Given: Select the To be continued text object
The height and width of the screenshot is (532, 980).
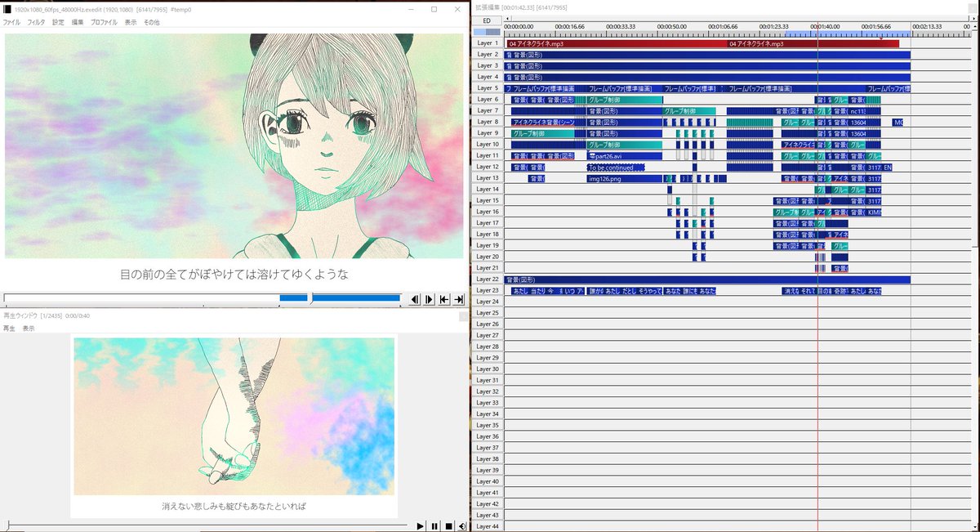Looking at the screenshot, I should pyautogui.click(x=616, y=167).
